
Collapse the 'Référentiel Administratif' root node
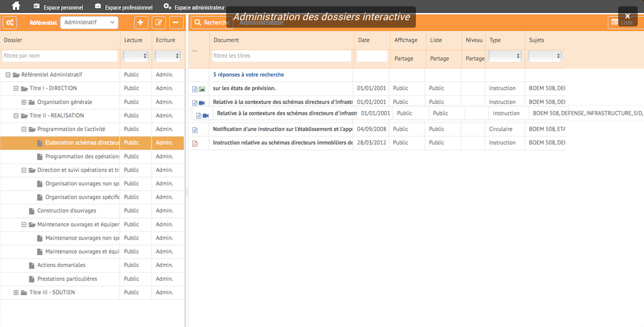tap(8, 75)
